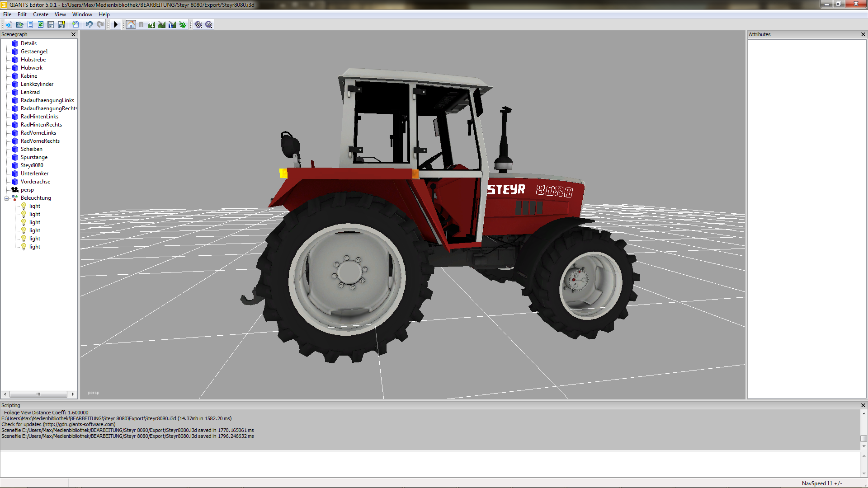Click the Open file folder icon
Image resolution: width=868 pixels, height=488 pixels.
coord(19,24)
